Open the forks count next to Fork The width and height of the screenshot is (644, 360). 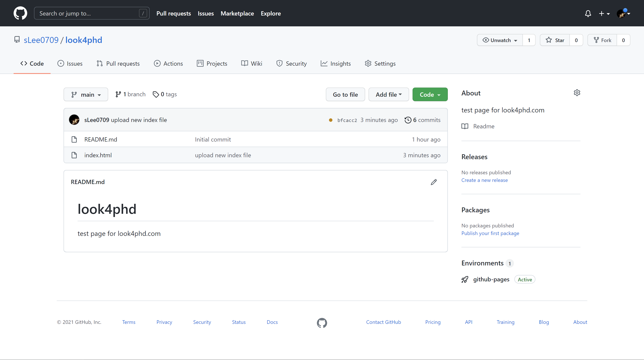tap(624, 40)
